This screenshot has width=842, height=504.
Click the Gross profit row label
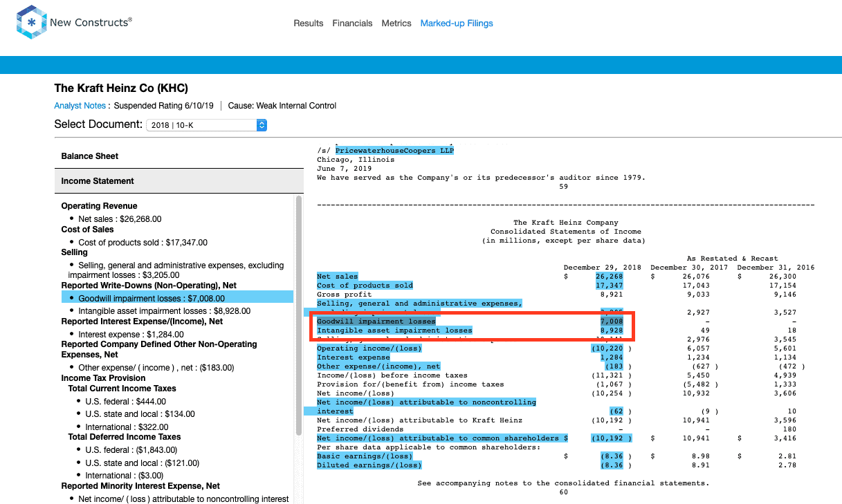pyautogui.click(x=344, y=295)
